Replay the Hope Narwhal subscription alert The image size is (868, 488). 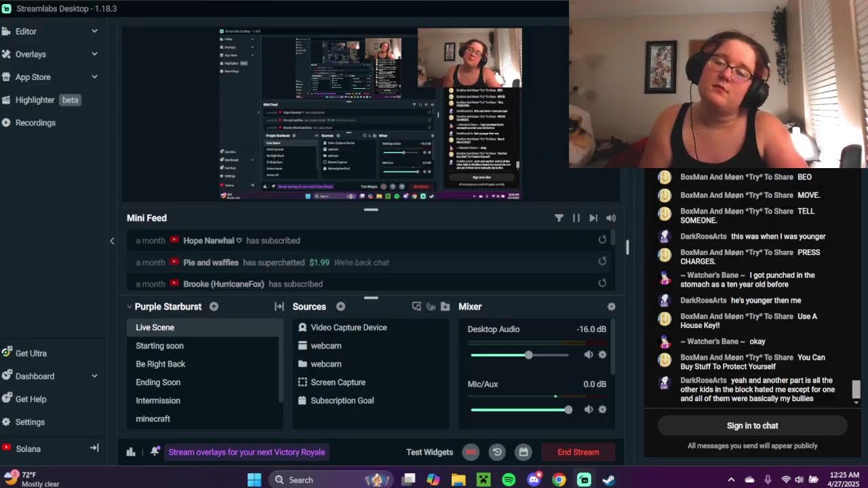pos(602,240)
